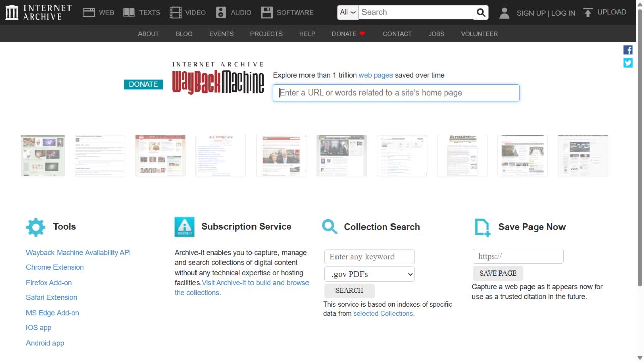Share on Facebook icon
This screenshot has height=362, width=644.
click(x=628, y=50)
